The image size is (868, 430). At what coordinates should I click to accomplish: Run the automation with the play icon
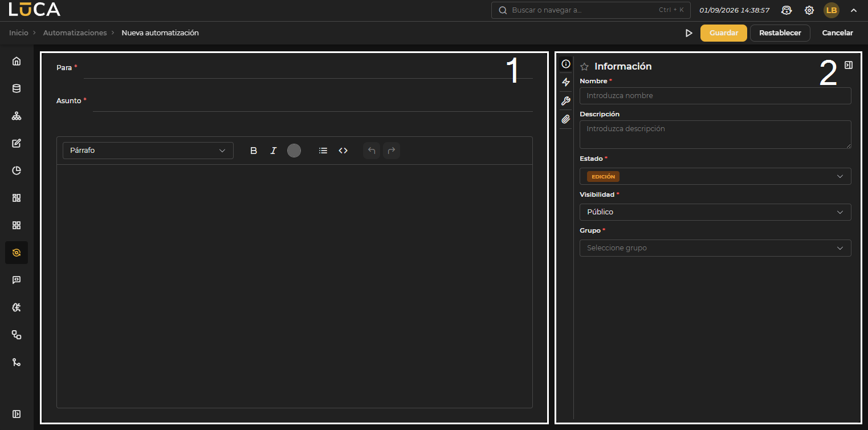(x=688, y=33)
